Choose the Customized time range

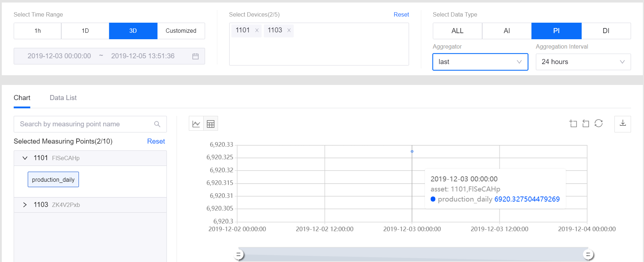[181, 31]
